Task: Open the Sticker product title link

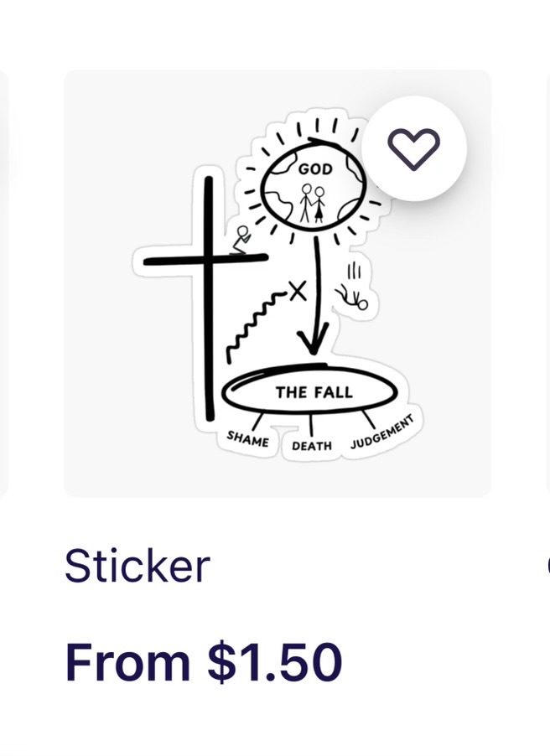Action: [x=137, y=566]
